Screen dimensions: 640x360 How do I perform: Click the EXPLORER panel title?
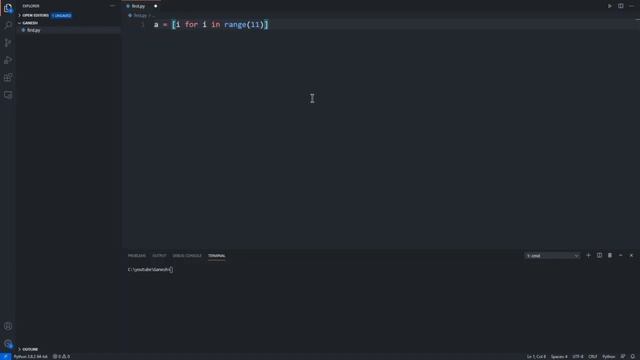click(x=31, y=6)
